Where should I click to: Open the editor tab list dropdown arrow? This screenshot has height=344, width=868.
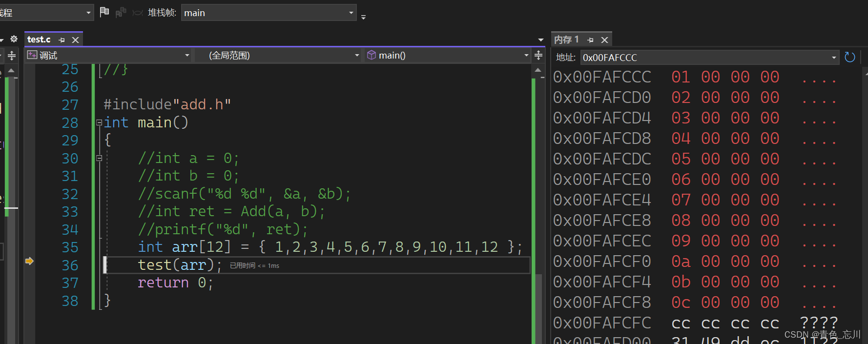tap(540, 40)
